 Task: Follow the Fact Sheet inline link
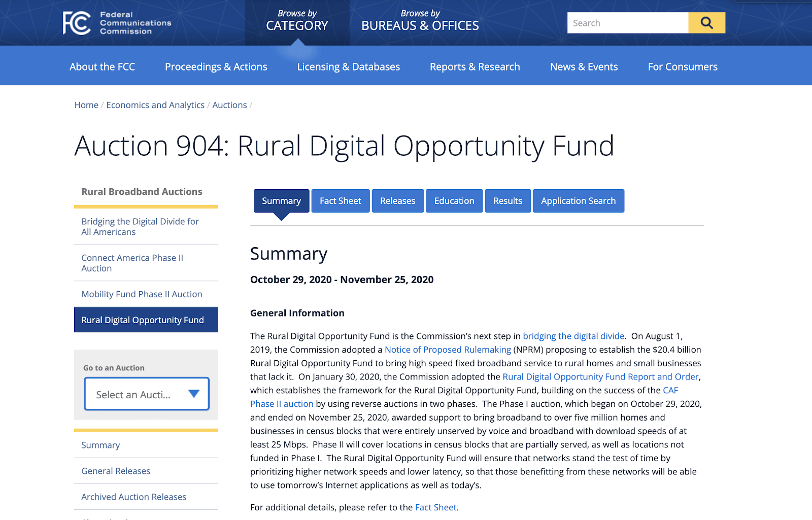(x=435, y=507)
